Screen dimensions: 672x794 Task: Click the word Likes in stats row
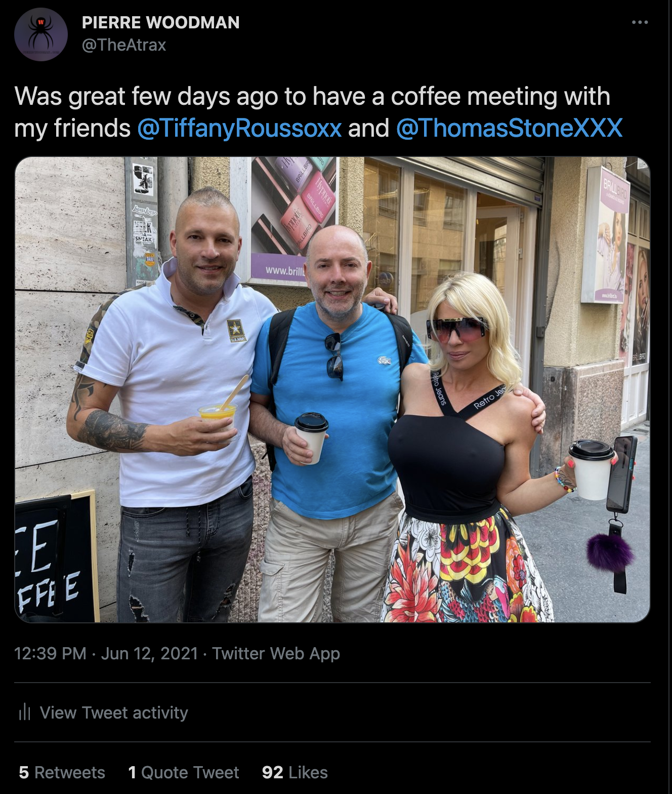pos(308,772)
